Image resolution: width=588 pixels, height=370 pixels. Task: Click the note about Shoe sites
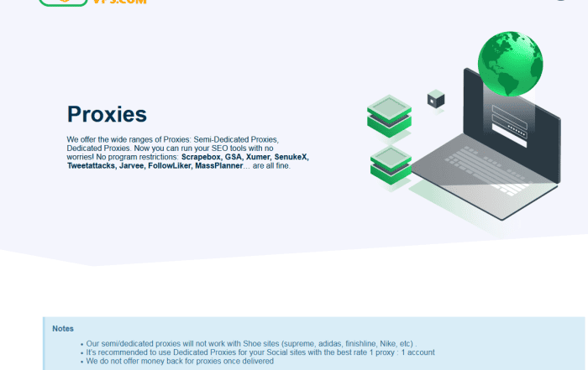pos(252,344)
